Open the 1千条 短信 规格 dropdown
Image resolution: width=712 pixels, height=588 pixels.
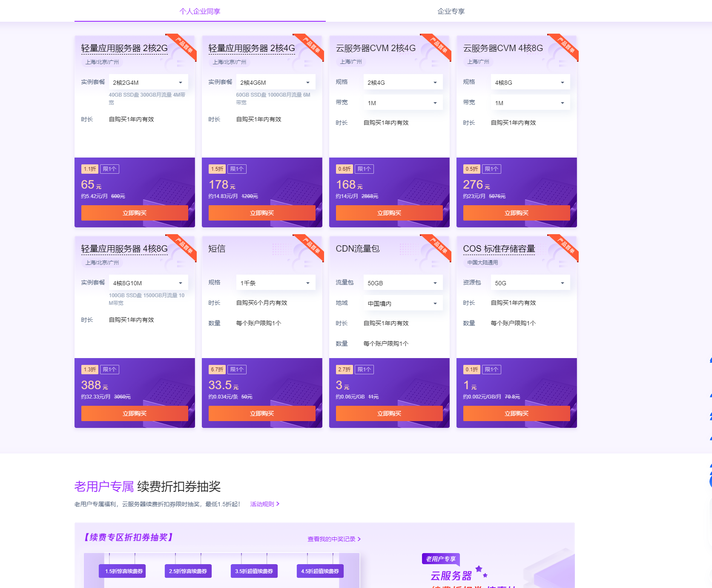pos(275,283)
